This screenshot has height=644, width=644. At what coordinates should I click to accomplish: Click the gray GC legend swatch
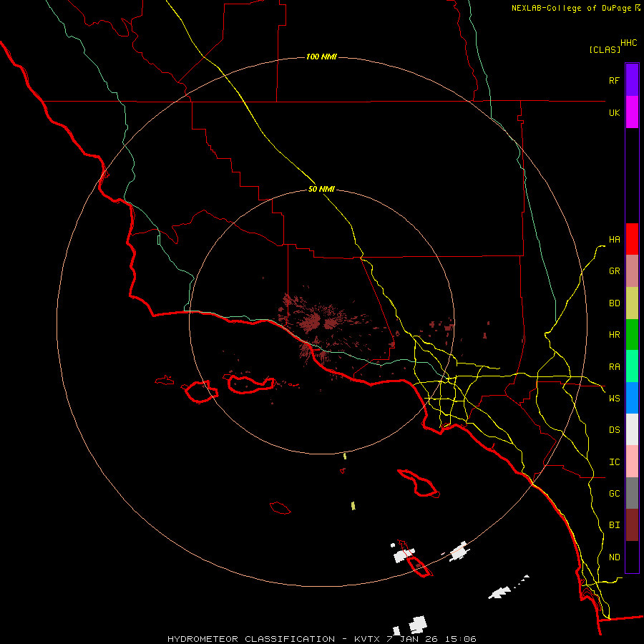[x=632, y=493]
